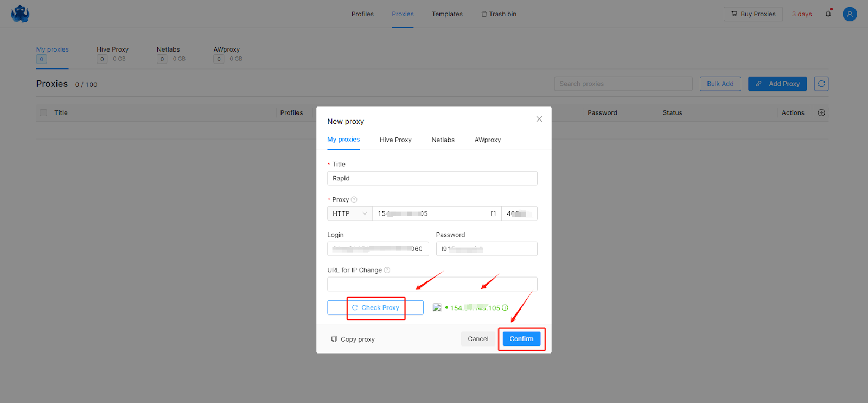
Task: Switch to Netlabs tab in the dialog
Action: [x=443, y=140]
